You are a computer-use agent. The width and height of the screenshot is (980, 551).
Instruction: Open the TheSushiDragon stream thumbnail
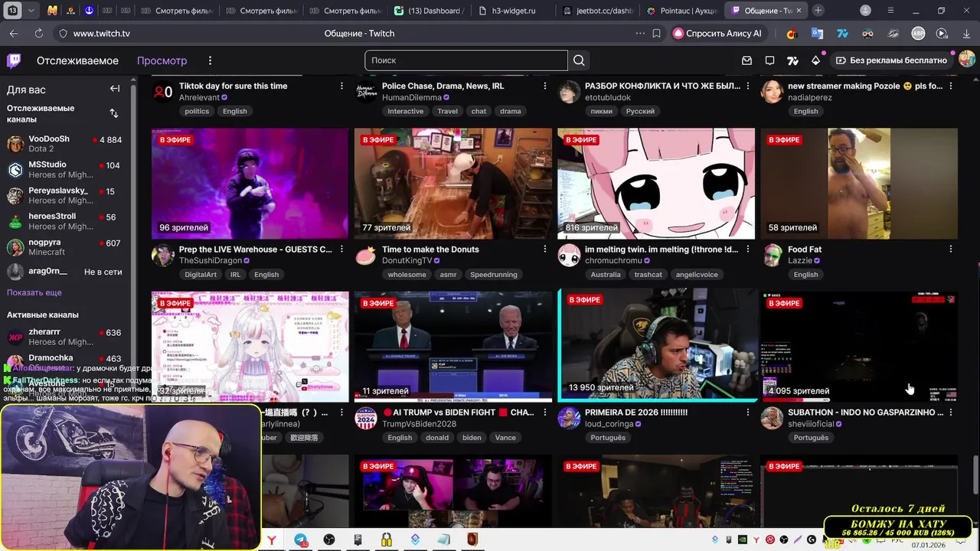coord(250,184)
